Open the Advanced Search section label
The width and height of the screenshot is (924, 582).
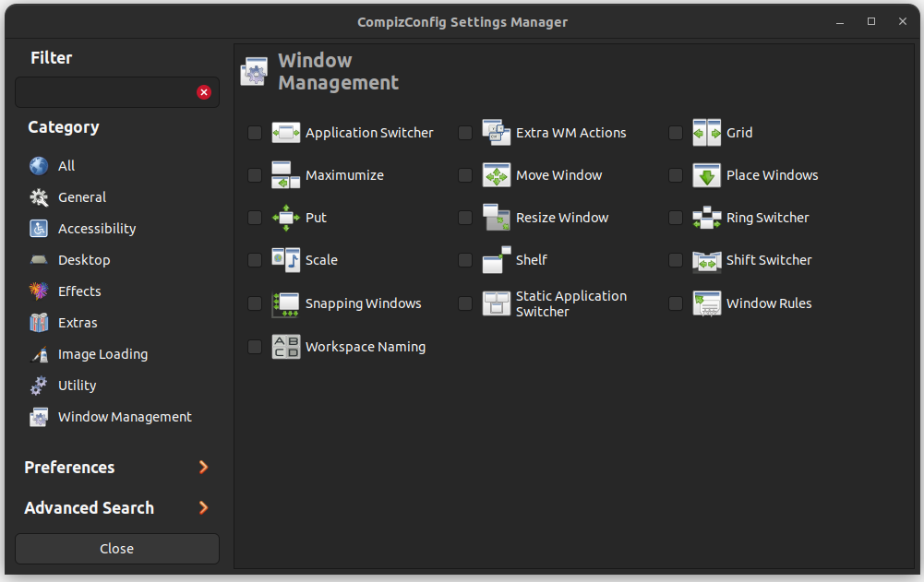[x=89, y=508]
